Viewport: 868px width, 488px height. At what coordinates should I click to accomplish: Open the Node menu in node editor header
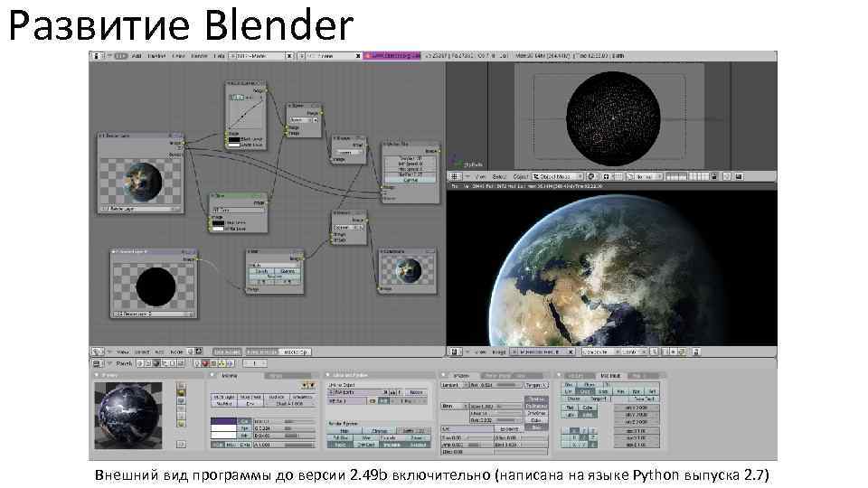click(x=176, y=352)
